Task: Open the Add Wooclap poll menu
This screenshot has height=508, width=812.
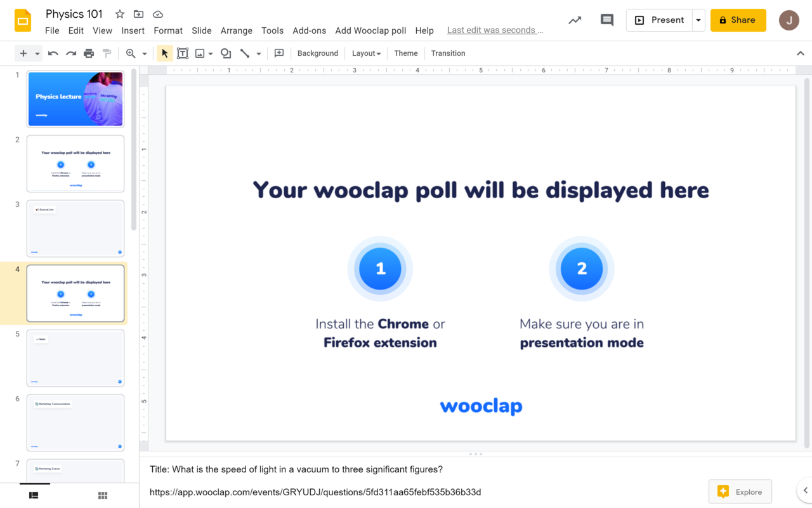Action: (370, 30)
